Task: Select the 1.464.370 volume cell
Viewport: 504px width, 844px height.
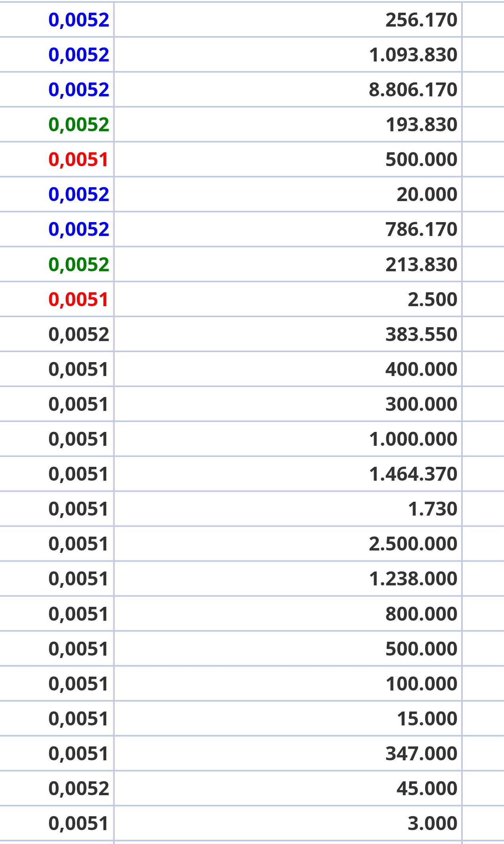Action: (413, 474)
